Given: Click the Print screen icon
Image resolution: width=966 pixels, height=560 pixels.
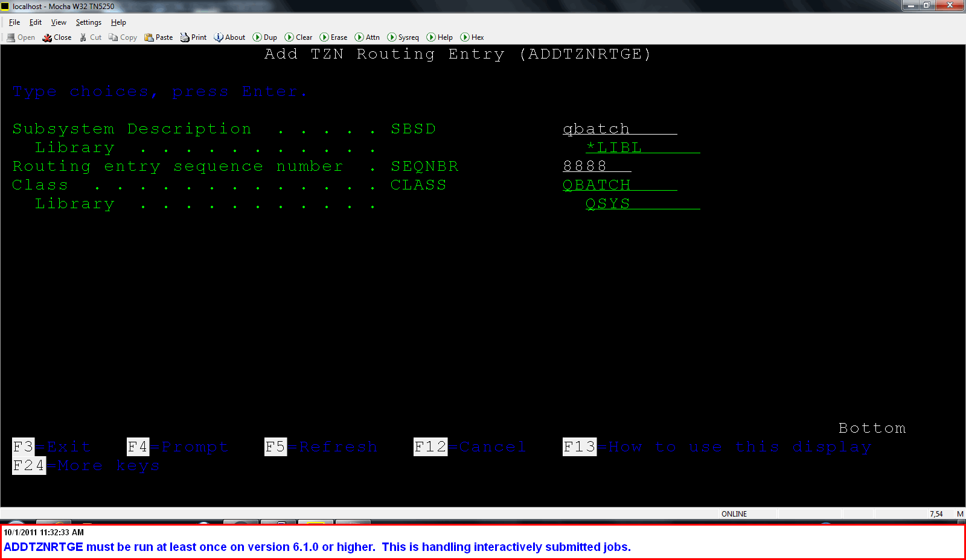Looking at the screenshot, I should point(193,37).
